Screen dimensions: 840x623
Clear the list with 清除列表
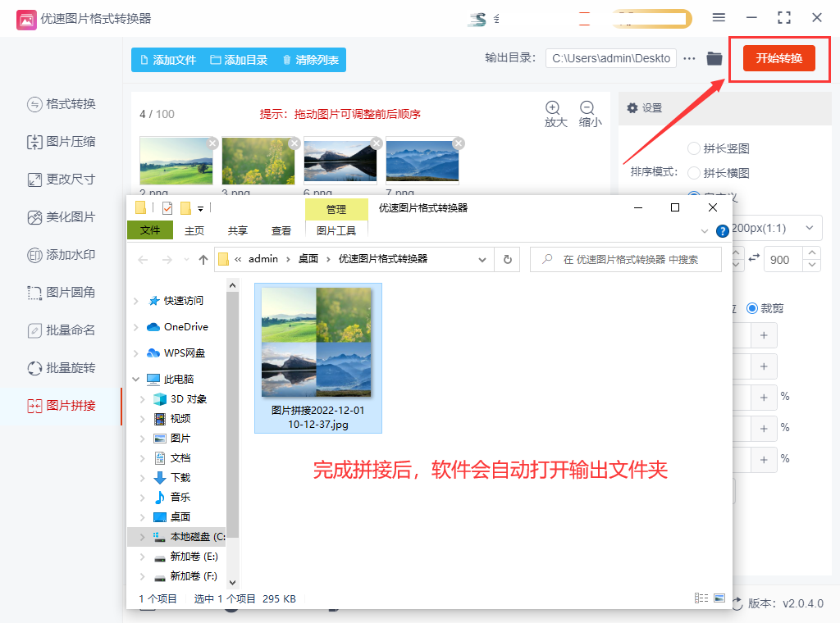tap(311, 60)
